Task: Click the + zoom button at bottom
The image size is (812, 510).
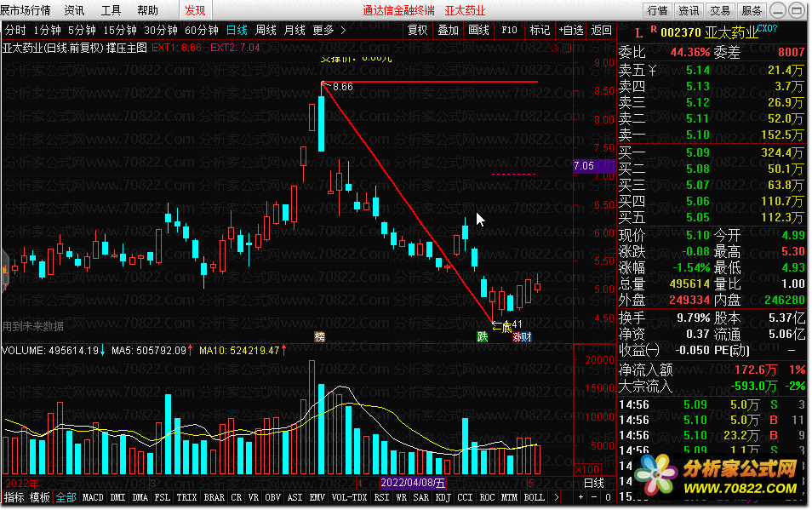Action: [x=581, y=497]
